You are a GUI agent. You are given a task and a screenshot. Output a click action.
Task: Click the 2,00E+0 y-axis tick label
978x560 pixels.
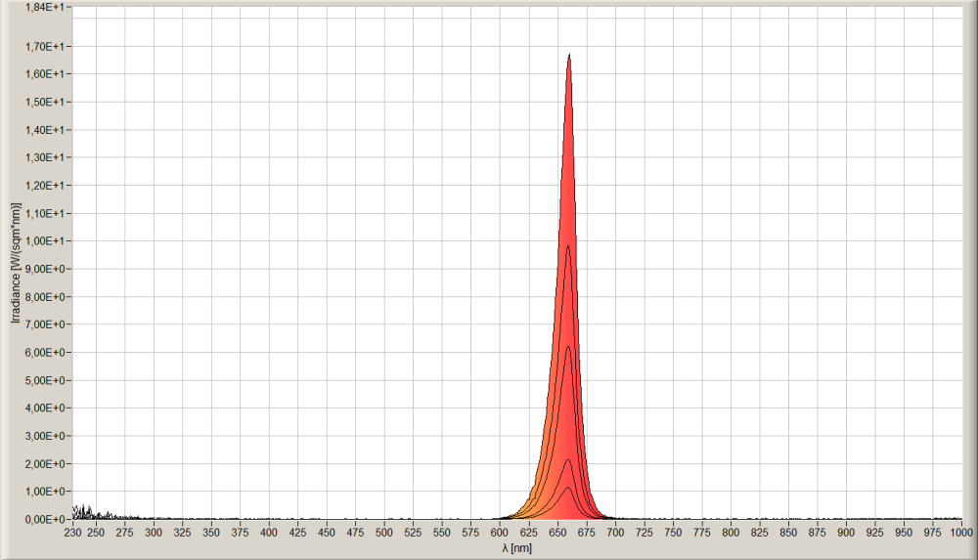[x=43, y=464]
